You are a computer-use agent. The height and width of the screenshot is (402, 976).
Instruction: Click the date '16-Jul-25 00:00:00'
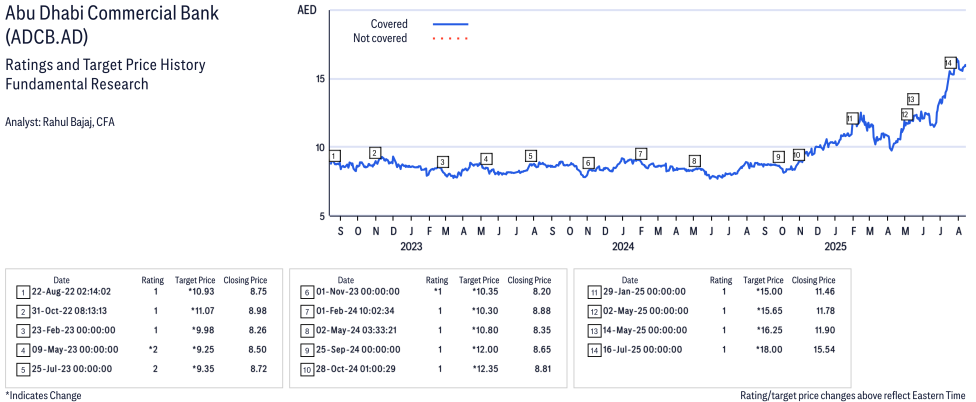click(x=642, y=349)
